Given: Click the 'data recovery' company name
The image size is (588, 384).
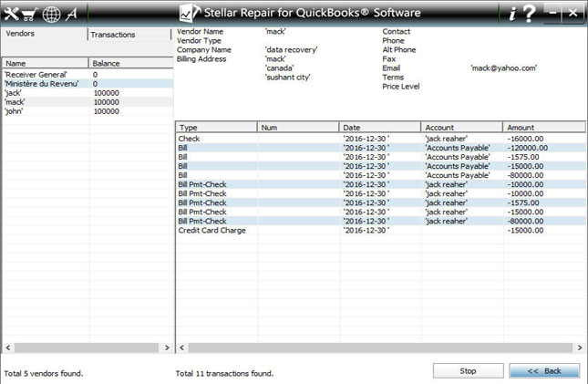Looking at the screenshot, I should click(x=292, y=49).
